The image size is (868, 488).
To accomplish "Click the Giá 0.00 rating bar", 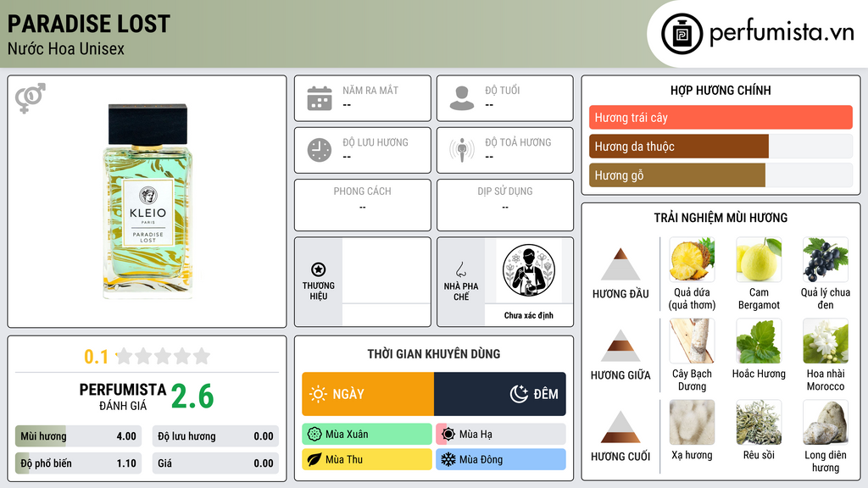I will [215, 463].
